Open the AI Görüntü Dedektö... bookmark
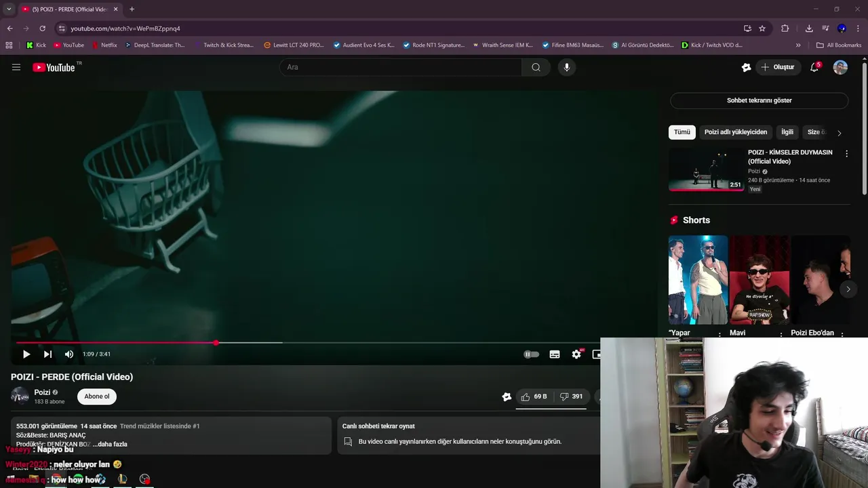 (x=643, y=45)
